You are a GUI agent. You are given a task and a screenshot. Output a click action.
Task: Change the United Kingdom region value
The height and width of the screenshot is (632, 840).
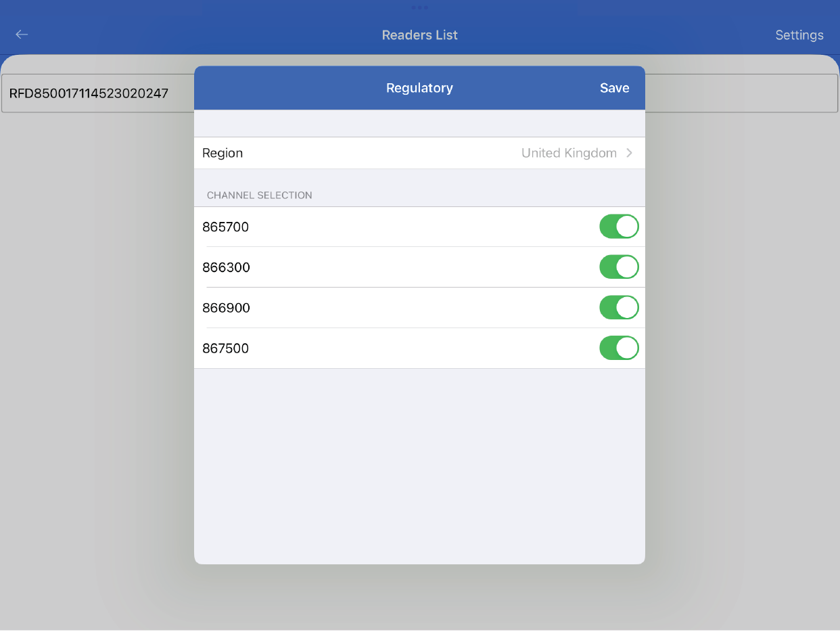coord(568,153)
